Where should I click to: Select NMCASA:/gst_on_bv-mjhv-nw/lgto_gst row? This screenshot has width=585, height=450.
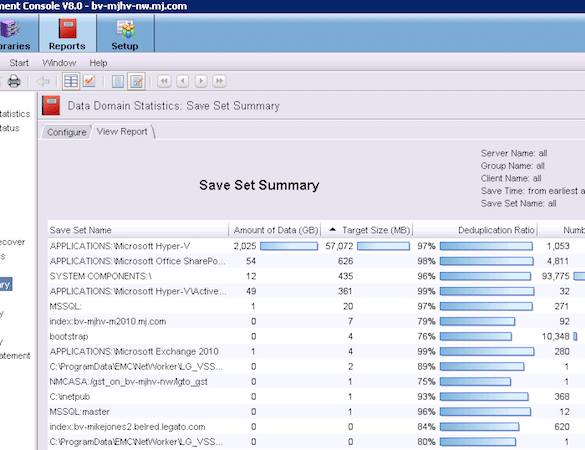tap(316, 381)
